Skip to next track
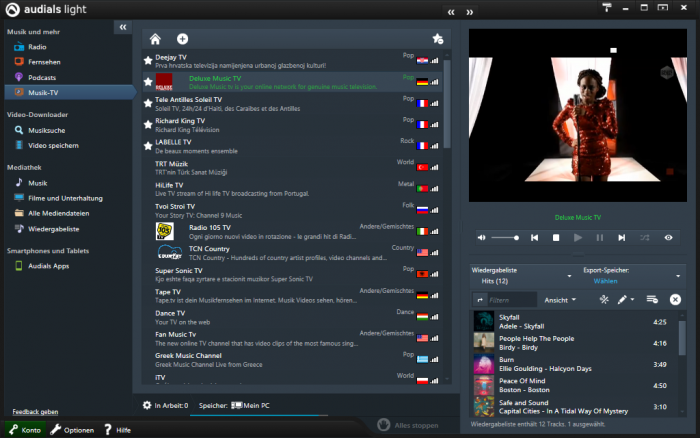The height and width of the screenshot is (438, 700). click(x=621, y=238)
